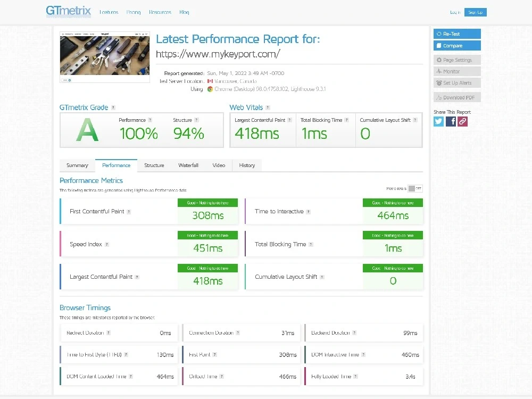Open help icon beside metrics Total Blocking Time row
The image size is (532, 399).
point(311,244)
